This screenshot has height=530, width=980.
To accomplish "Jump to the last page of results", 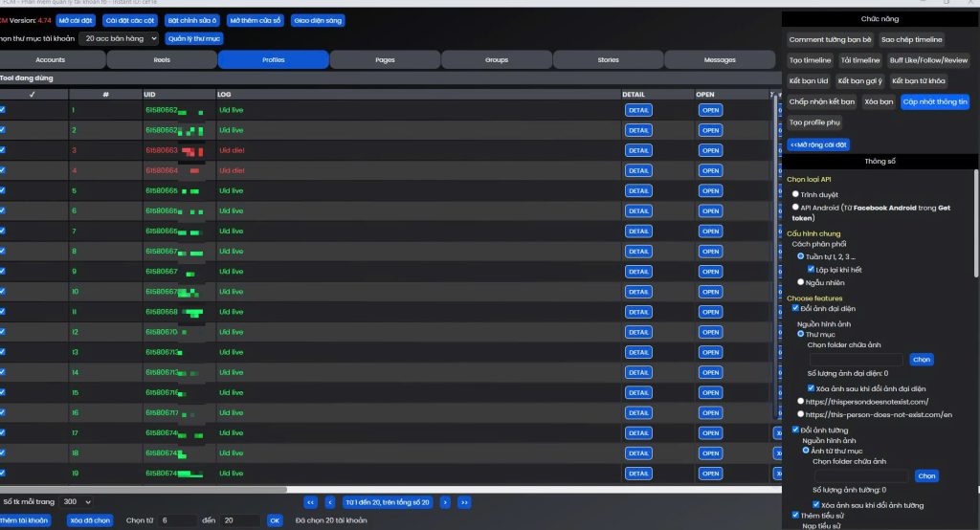I will (x=464, y=501).
